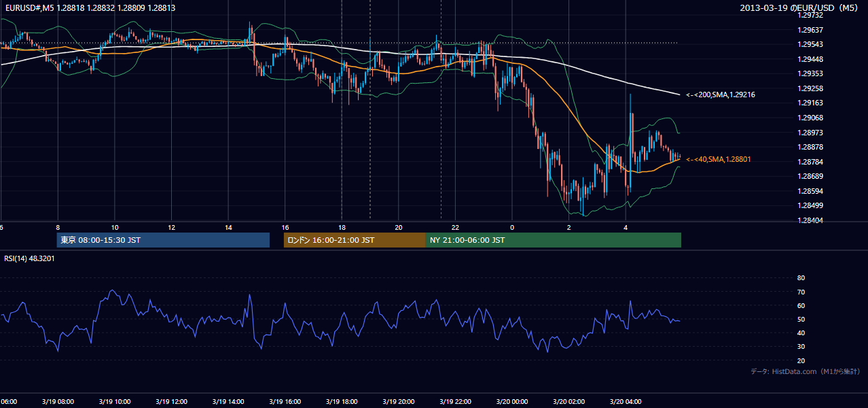Click price axis value 1.29543

pyautogui.click(x=810, y=44)
